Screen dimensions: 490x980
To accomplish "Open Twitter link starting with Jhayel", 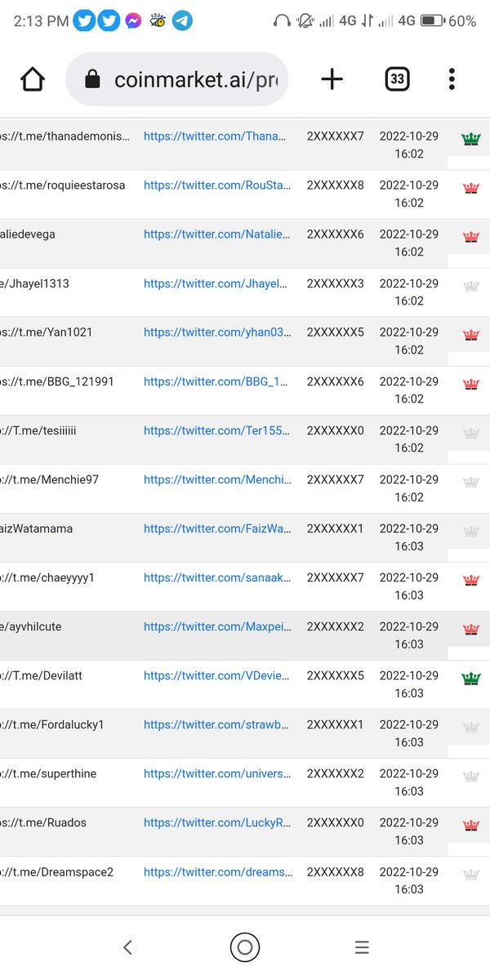I will [216, 283].
